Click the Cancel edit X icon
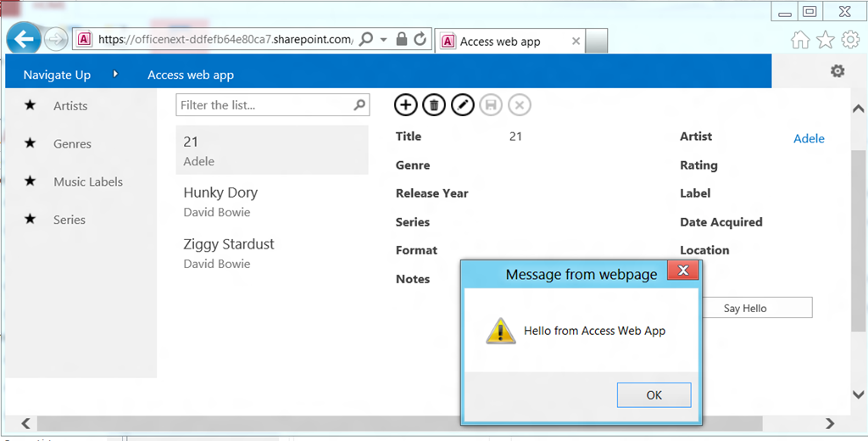The width and height of the screenshot is (868, 441). tap(520, 104)
